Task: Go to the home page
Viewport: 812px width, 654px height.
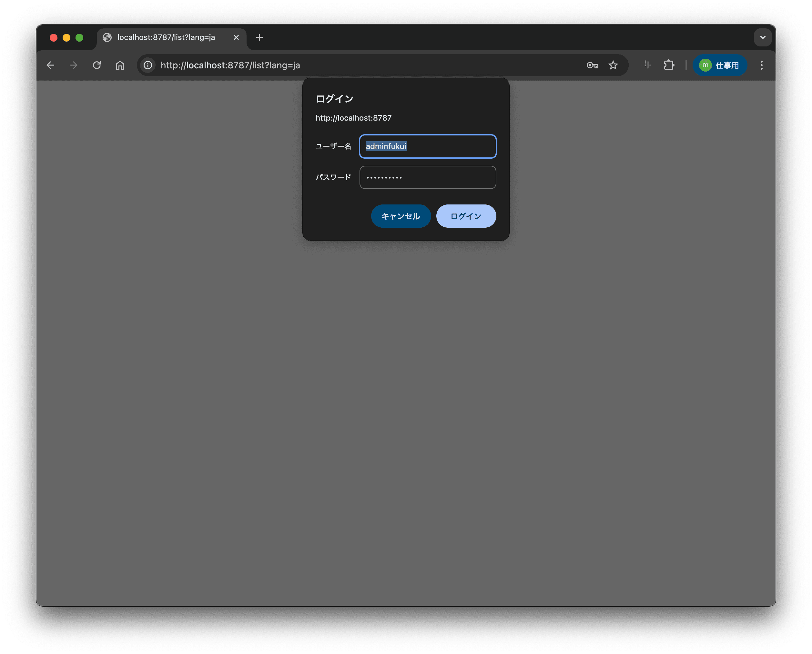Action: click(x=120, y=65)
